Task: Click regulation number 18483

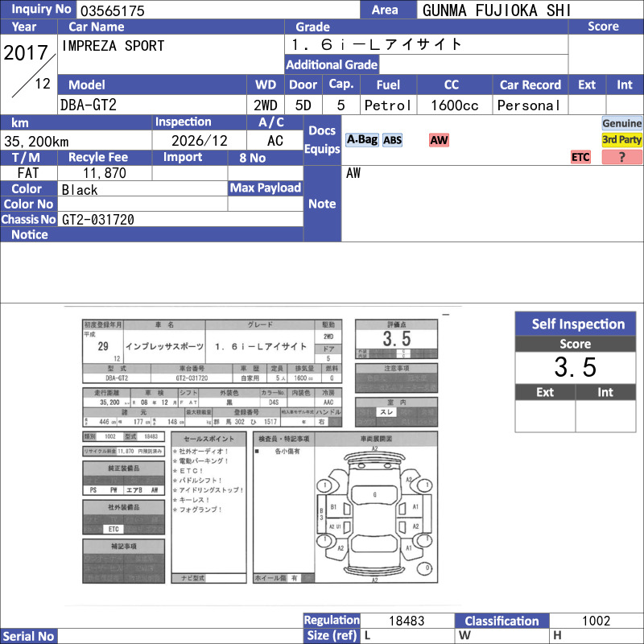Action: [x=407, y=621]
